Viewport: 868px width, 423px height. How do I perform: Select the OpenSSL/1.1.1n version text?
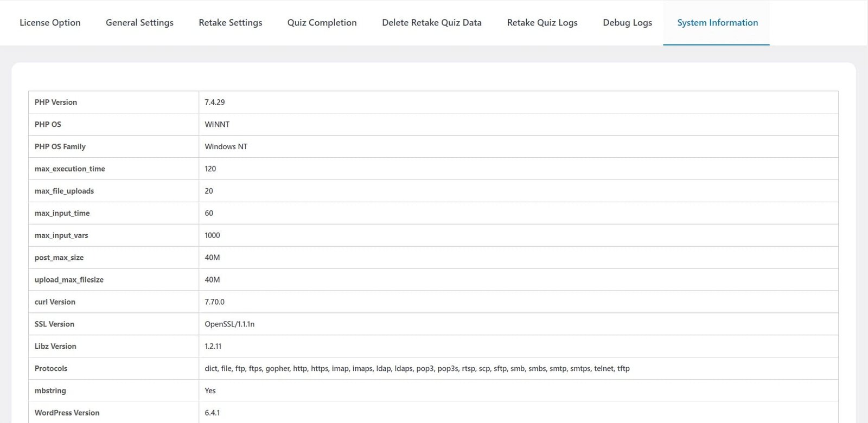tap(229, 324)
